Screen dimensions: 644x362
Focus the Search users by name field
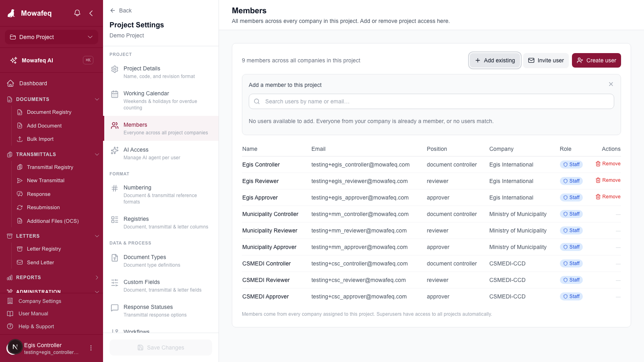click(431, 101)
